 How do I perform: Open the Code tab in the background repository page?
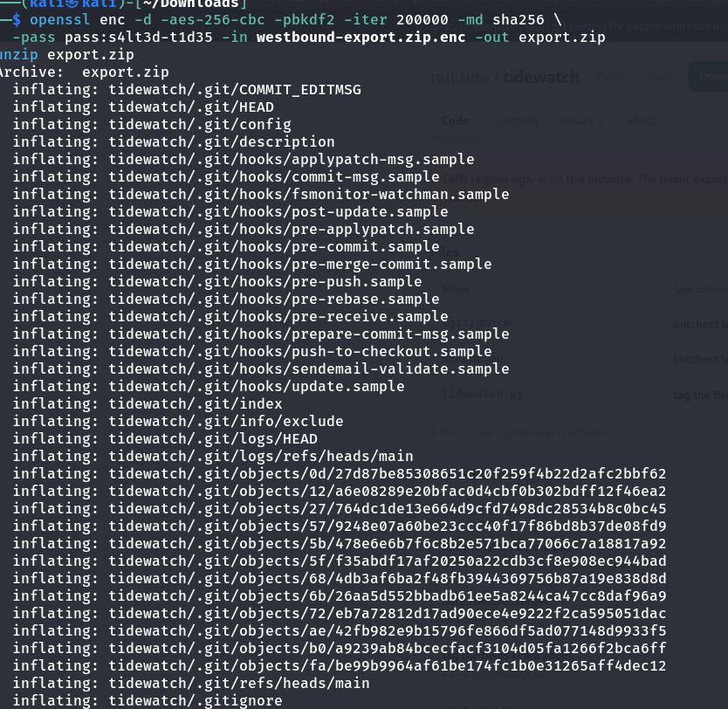455,121
